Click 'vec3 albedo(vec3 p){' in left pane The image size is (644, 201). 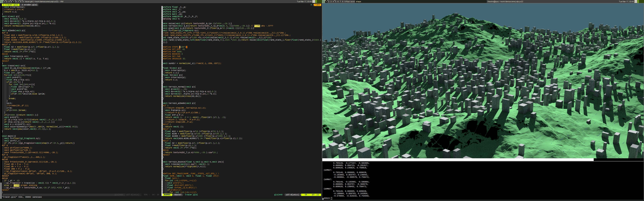13,30
